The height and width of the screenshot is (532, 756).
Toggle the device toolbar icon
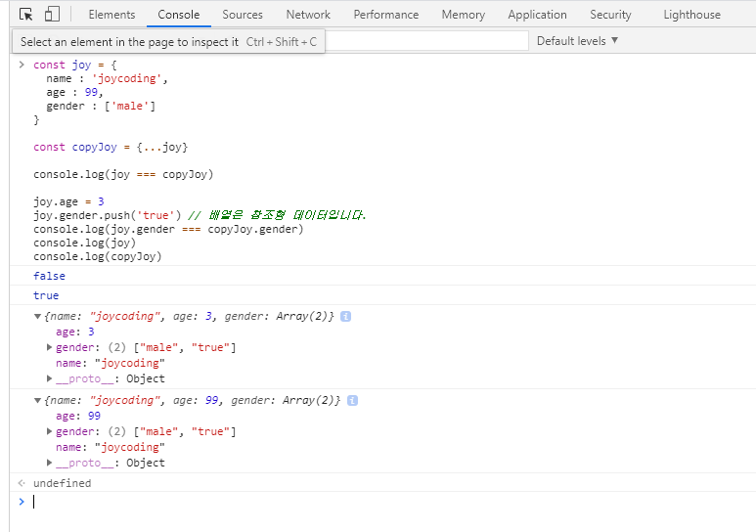(52, 15)
